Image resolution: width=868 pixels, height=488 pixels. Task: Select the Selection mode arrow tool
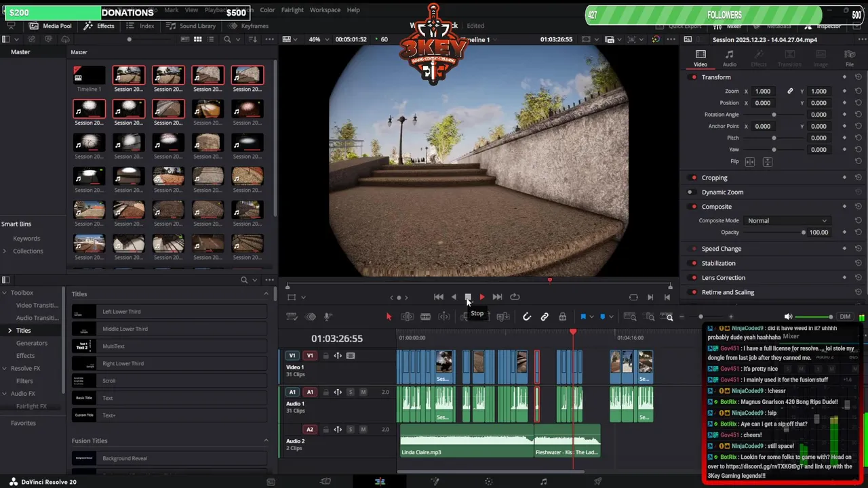tap(389, 317)
